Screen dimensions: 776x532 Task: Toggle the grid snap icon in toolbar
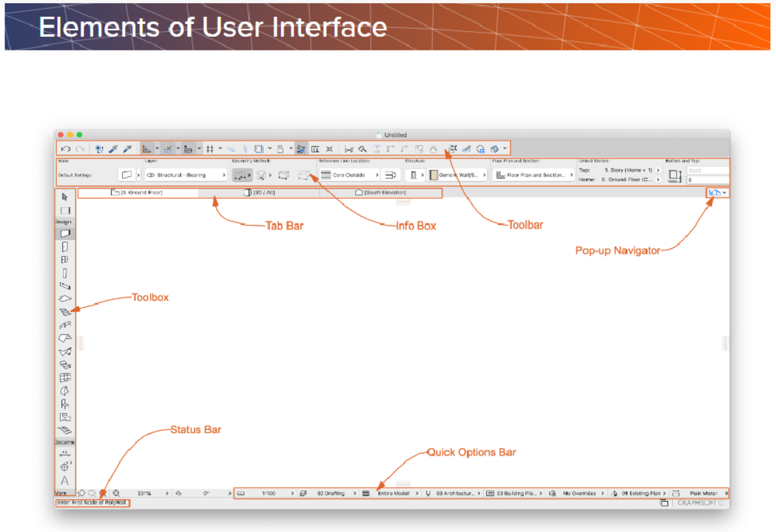click(x=210, y=149)
